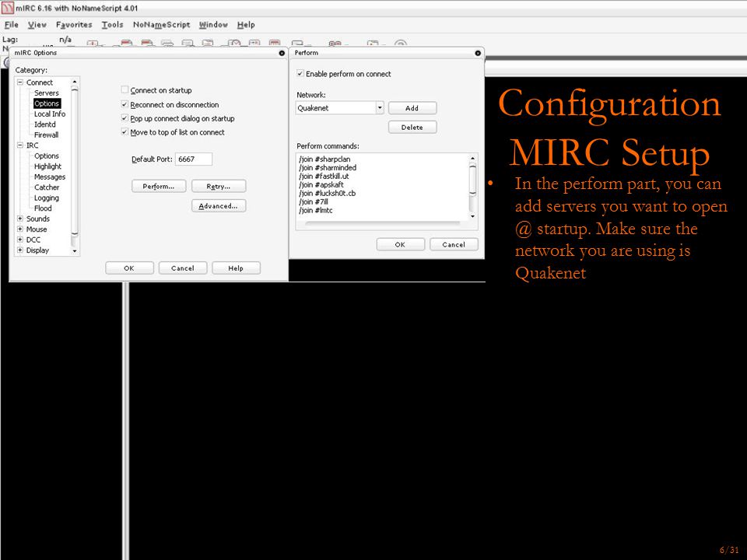Select Servers in the category tree
Screen dimensions: 747x560
pos(46,93)
